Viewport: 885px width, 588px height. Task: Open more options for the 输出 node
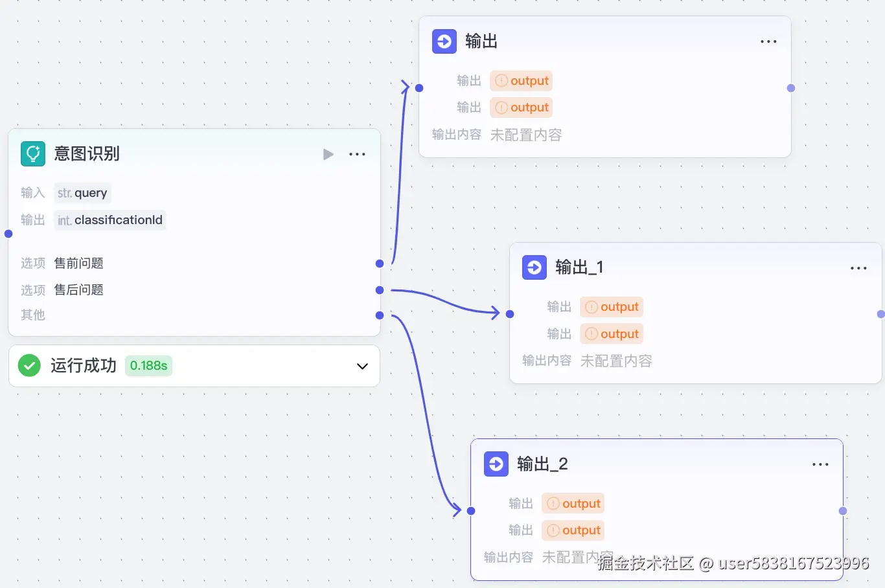point(768,41)
